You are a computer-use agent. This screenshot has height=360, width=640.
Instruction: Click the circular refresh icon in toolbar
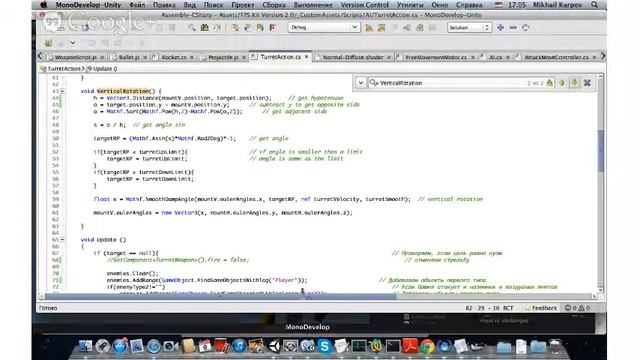[x=526, y=27]
